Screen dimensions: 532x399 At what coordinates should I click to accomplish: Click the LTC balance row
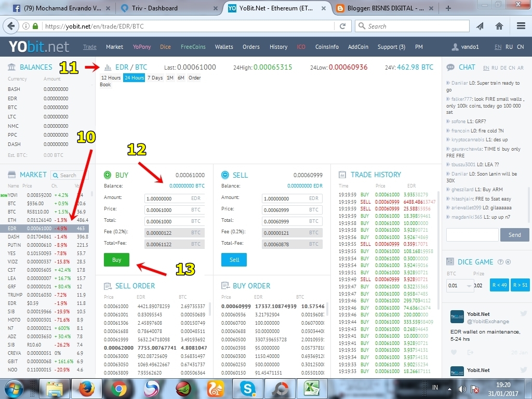38,117
